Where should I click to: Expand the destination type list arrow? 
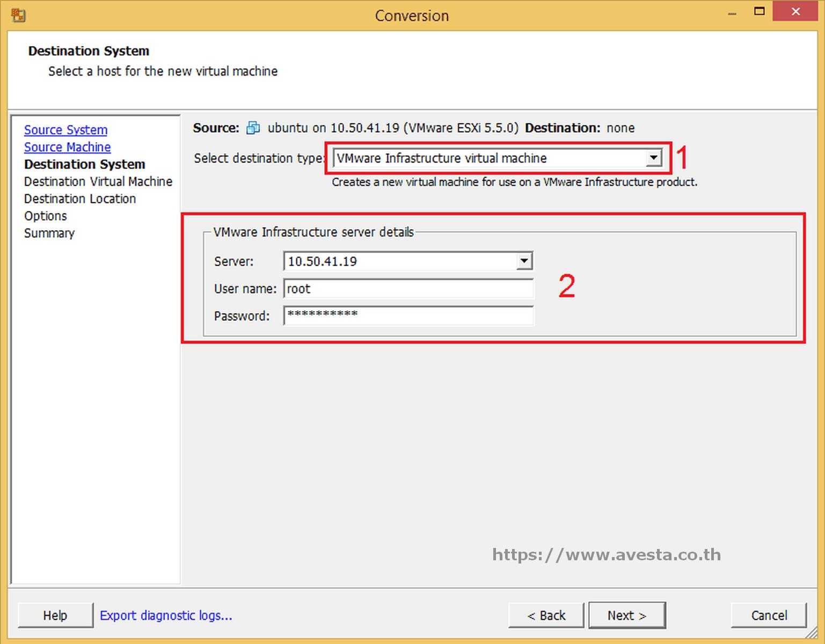coord(653,158)
